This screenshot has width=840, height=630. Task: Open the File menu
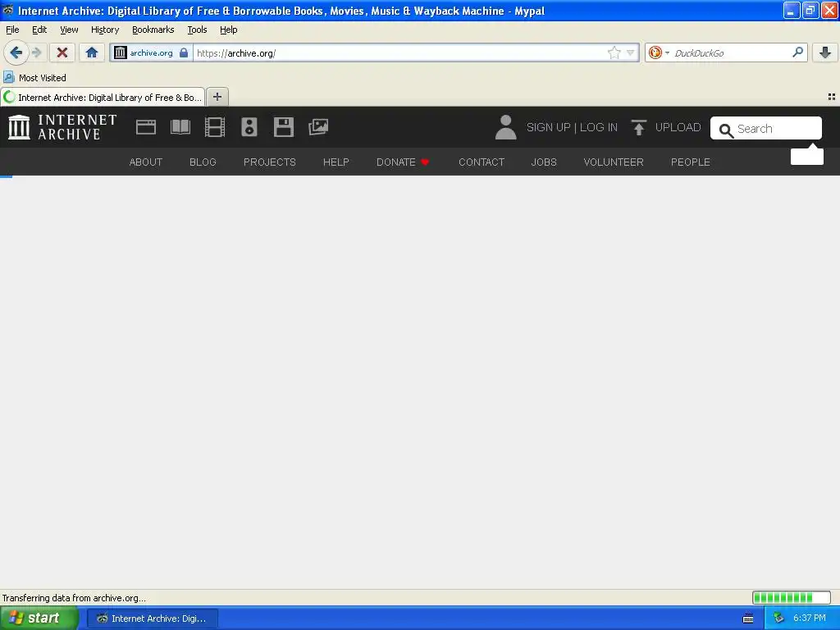12,30
